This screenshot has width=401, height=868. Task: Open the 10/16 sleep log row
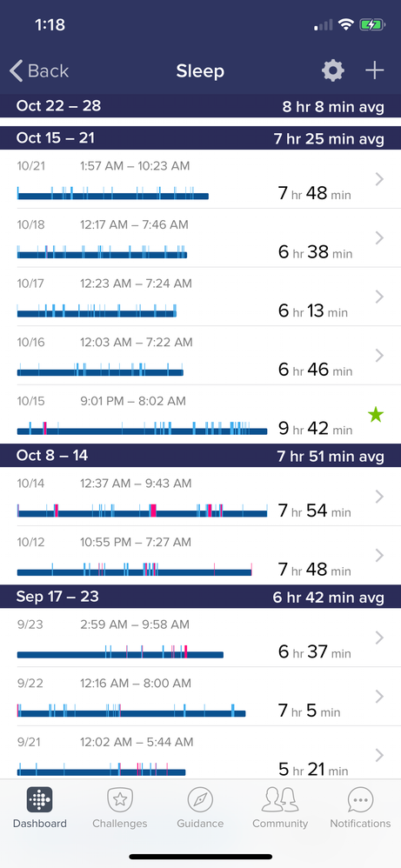click(200, 356)
